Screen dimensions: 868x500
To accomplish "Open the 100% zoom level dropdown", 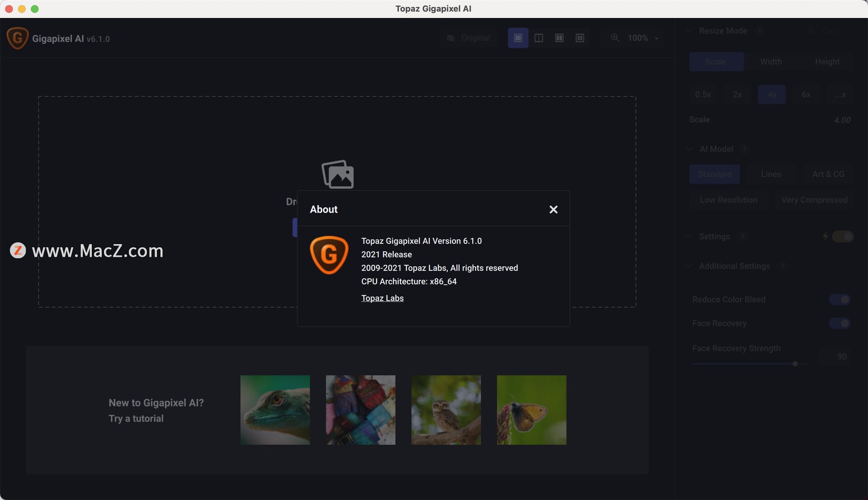I will (x=643, y=38).
